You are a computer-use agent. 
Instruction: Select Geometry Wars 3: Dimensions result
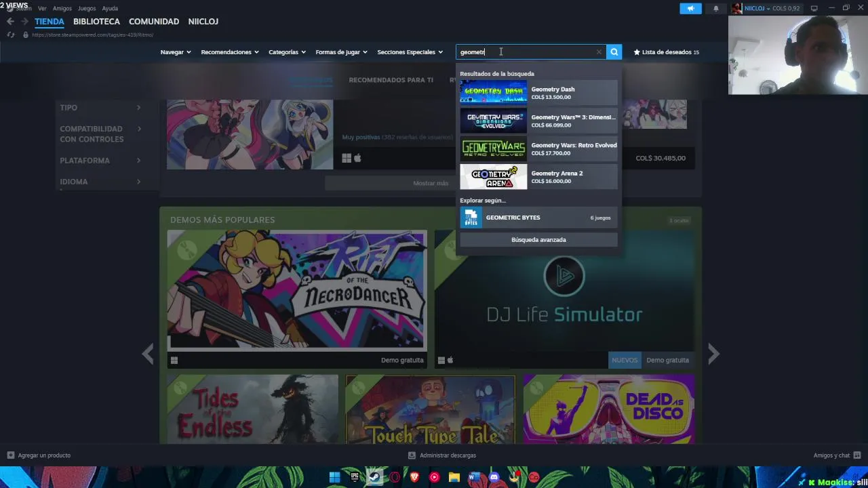538,121
